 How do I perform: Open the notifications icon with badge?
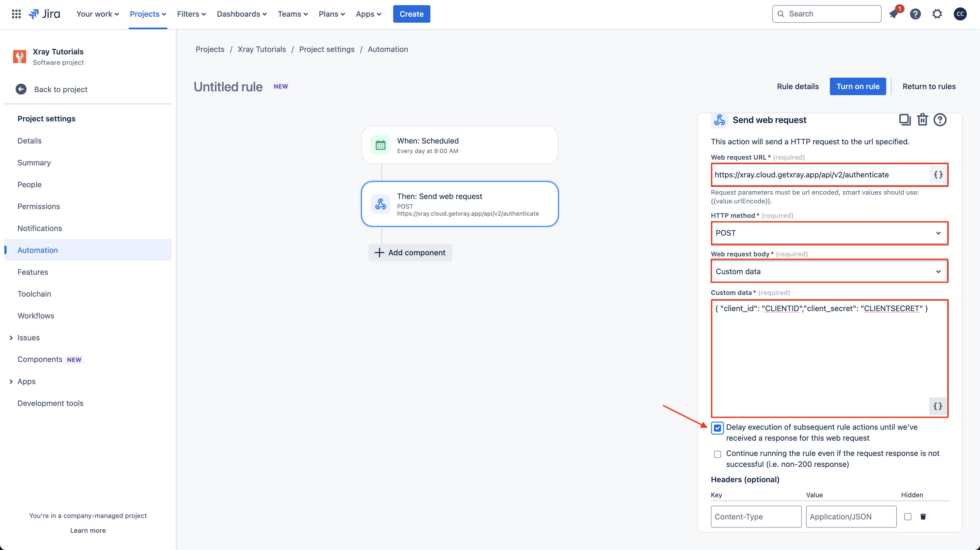(894, 14)
